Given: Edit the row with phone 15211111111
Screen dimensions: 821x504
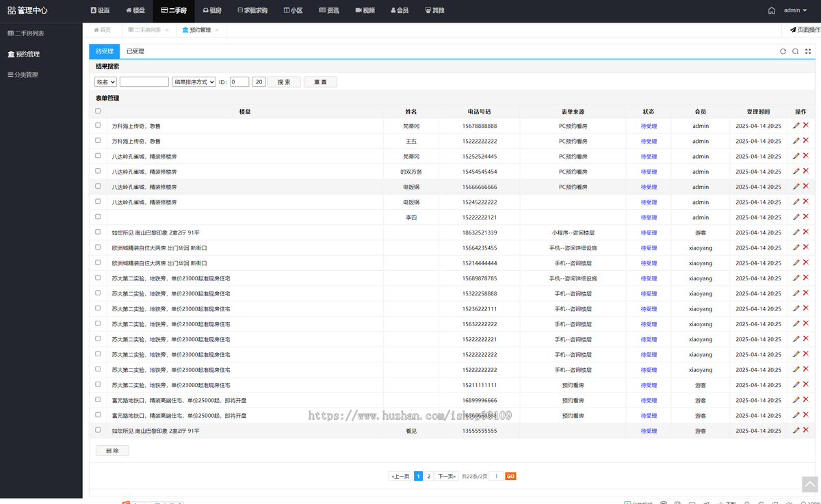Looking at the screenshot, I should (x=796, y=384).
